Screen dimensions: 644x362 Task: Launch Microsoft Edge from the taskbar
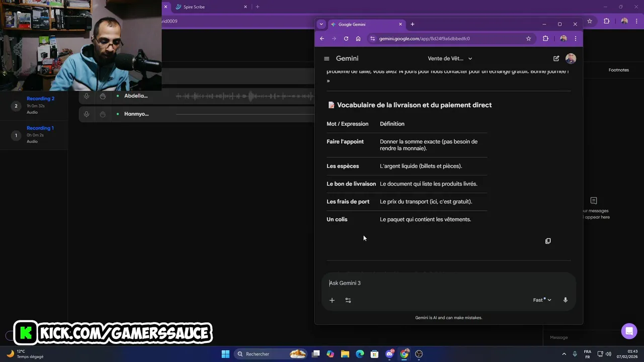(x=360, y=354)
